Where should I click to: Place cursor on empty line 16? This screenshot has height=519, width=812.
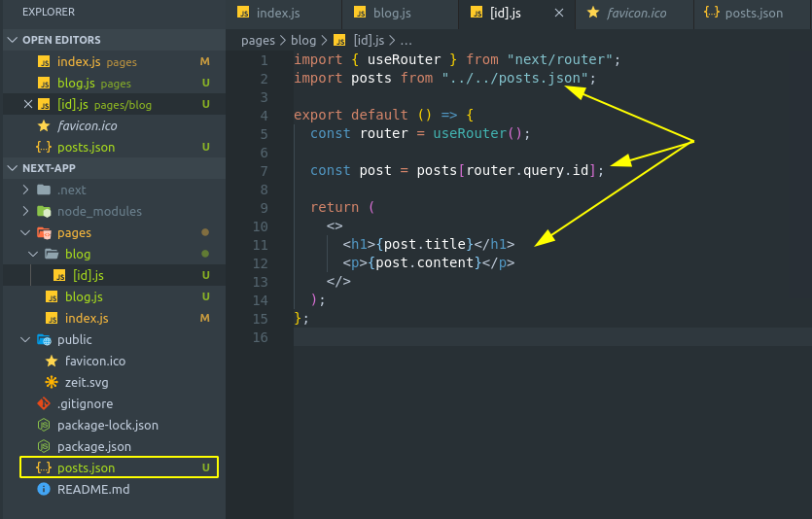tap(552, 337)
